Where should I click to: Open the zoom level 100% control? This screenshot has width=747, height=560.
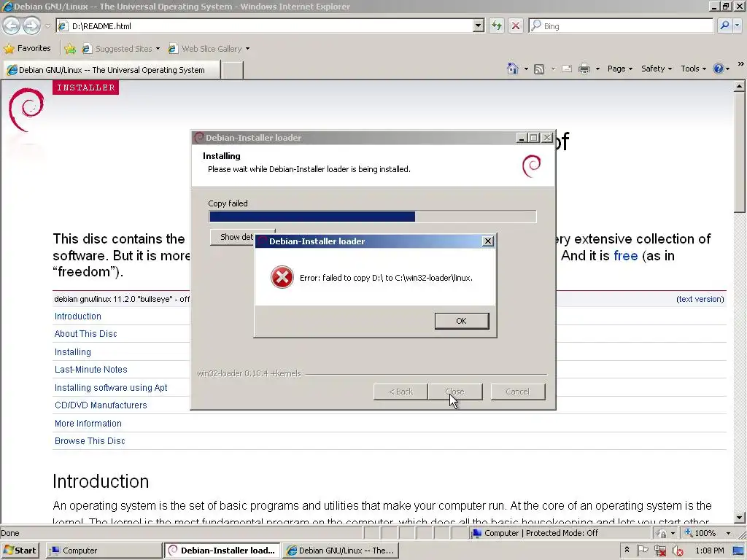[700, 533]
